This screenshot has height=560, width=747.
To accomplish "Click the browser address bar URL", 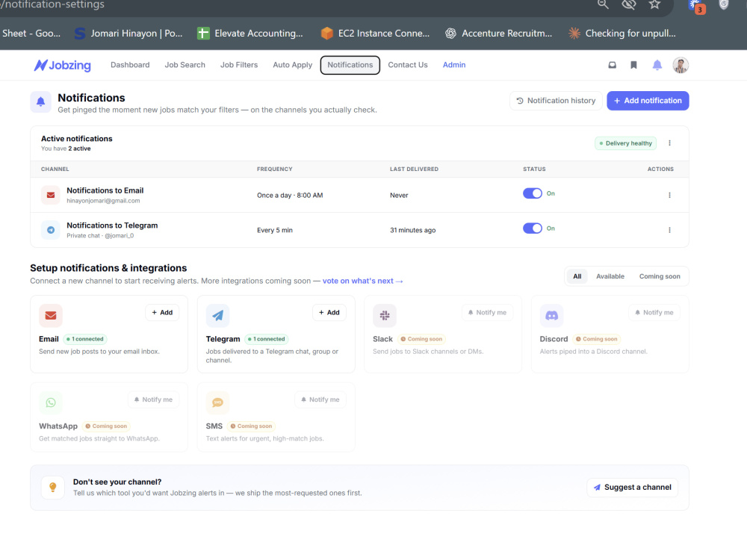I will 52,4.
